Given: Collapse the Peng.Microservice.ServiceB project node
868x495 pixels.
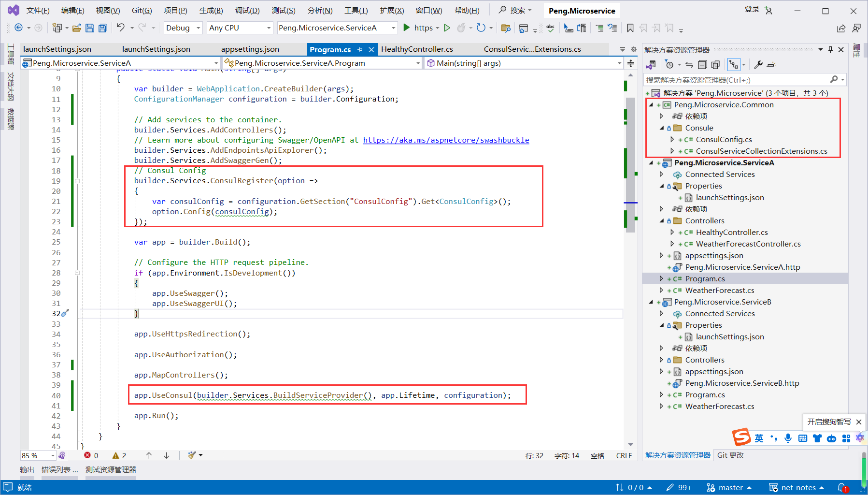Looking at the screenshot, I should (651, 302).
